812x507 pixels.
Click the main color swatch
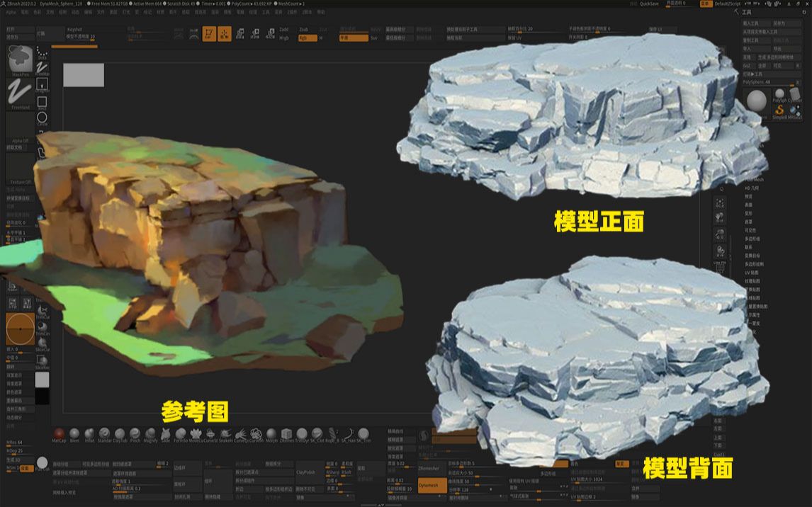(42, 380)
